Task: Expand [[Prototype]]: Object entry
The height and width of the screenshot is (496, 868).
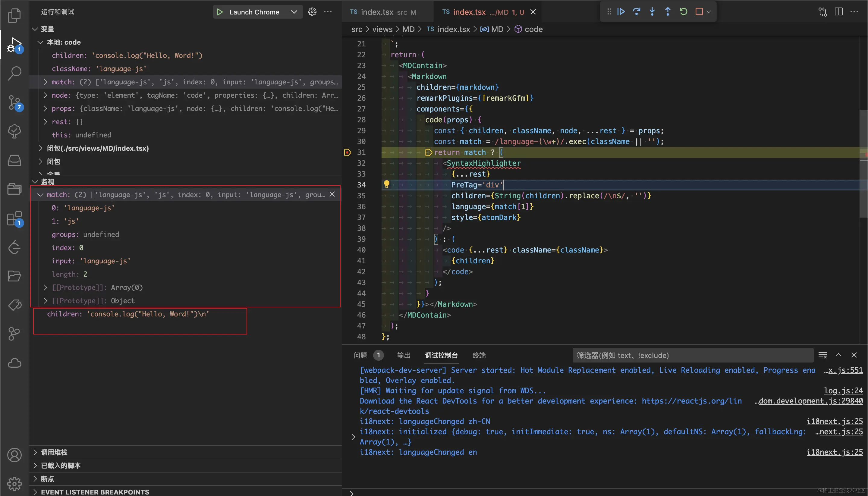Action: (45, 301)
